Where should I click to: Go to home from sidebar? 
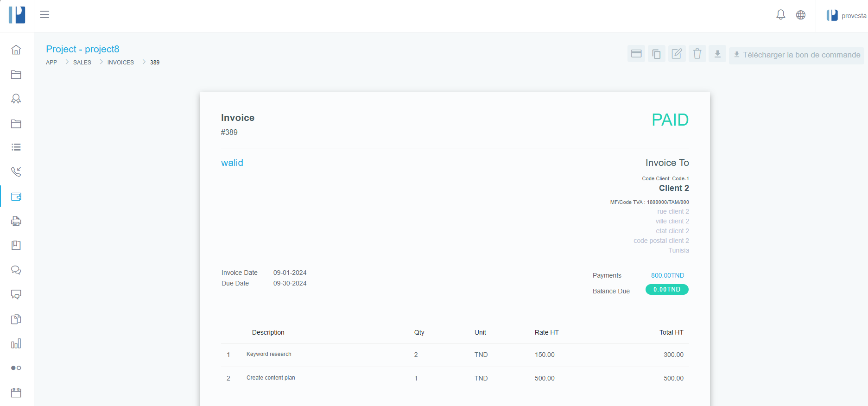point(16,50)
